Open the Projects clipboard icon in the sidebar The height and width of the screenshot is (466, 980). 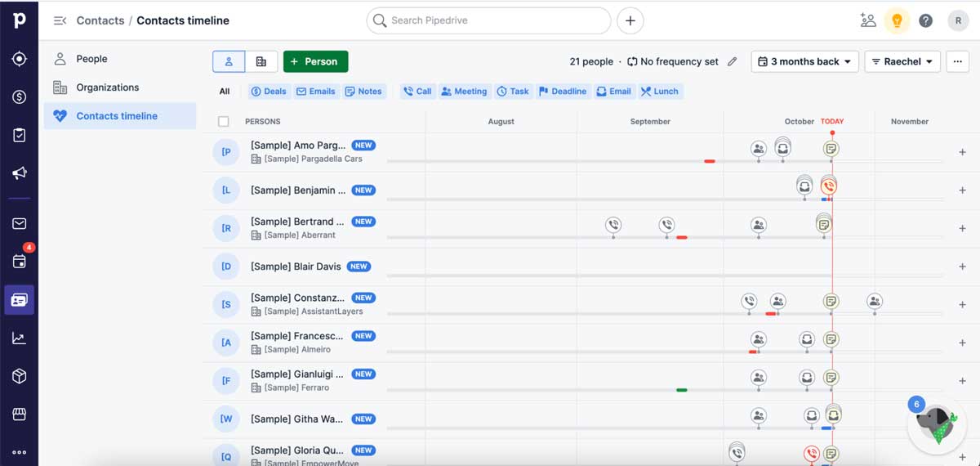tap(19, 136)
